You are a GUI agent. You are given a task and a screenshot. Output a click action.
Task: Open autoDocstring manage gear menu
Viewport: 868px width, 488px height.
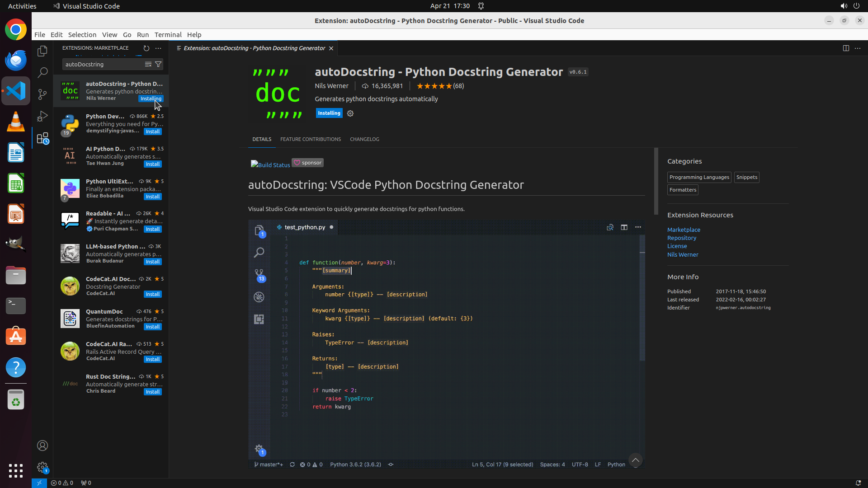pyautogui.click(x=350, y=113)
